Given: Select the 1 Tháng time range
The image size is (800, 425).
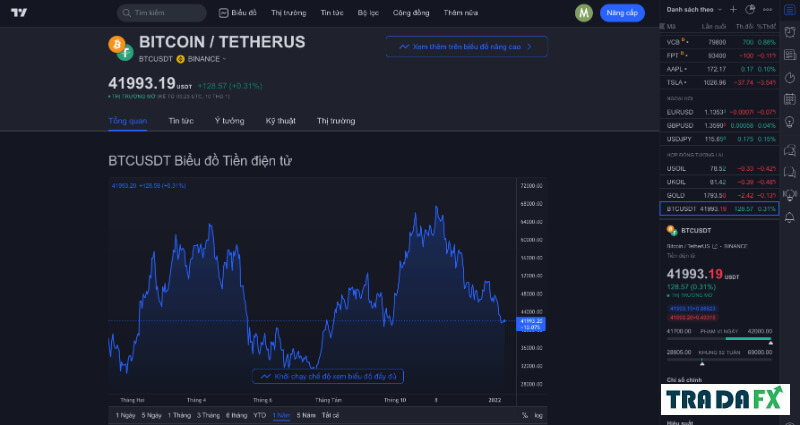Looking at the screenshot, I should (179, 415).
